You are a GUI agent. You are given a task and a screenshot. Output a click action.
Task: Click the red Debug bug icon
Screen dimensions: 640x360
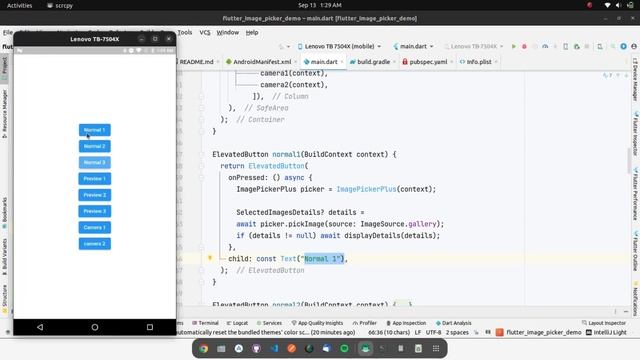click(x=524, y=47)
